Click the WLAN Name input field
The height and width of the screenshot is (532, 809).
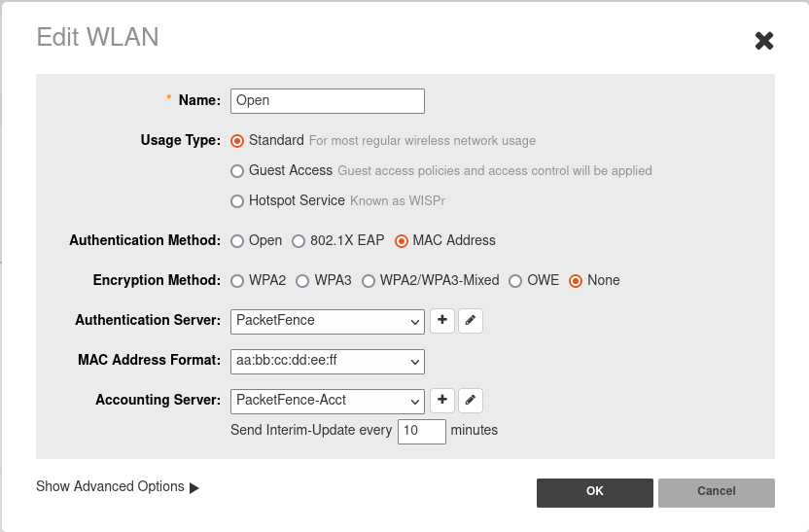point(328,101)
